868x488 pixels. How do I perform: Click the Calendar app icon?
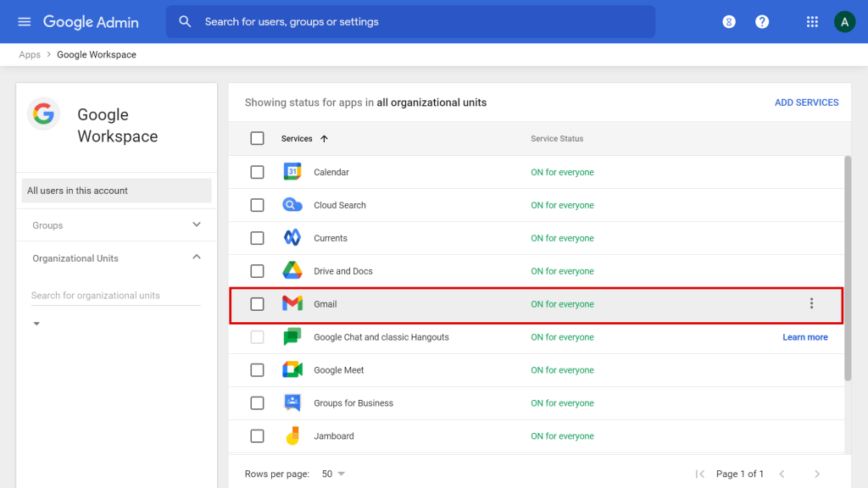coord(292,171)
